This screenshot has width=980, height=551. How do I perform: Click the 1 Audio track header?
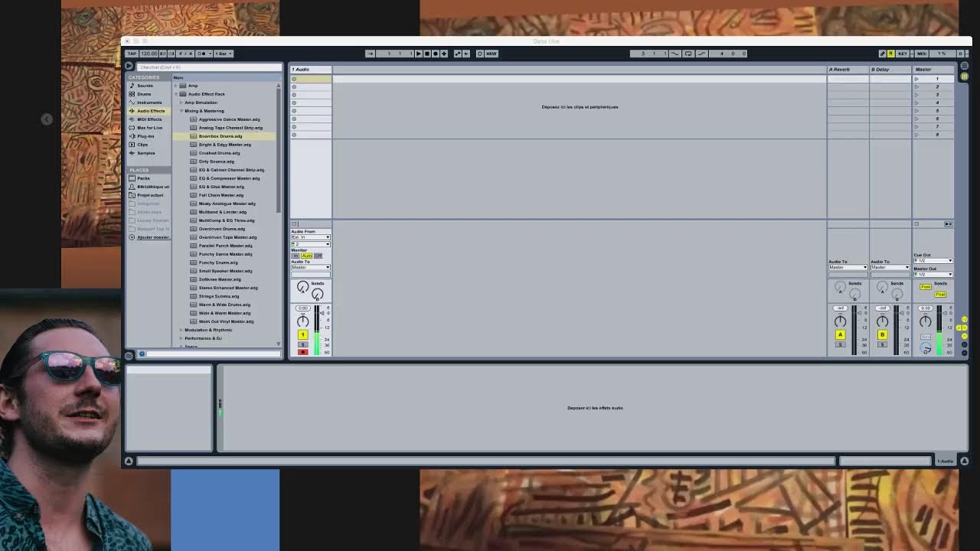point(311,70)
